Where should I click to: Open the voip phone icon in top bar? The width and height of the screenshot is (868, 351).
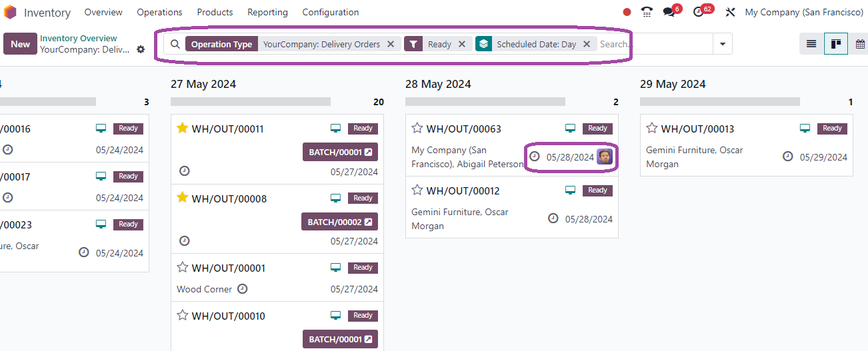(x=647, y=12)
